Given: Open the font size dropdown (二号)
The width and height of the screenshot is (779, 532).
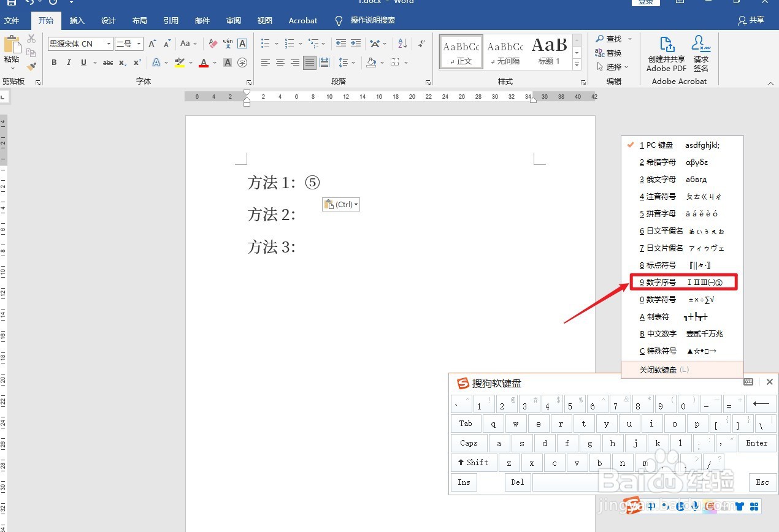Looking at the screenshot, I should [139, 44].
